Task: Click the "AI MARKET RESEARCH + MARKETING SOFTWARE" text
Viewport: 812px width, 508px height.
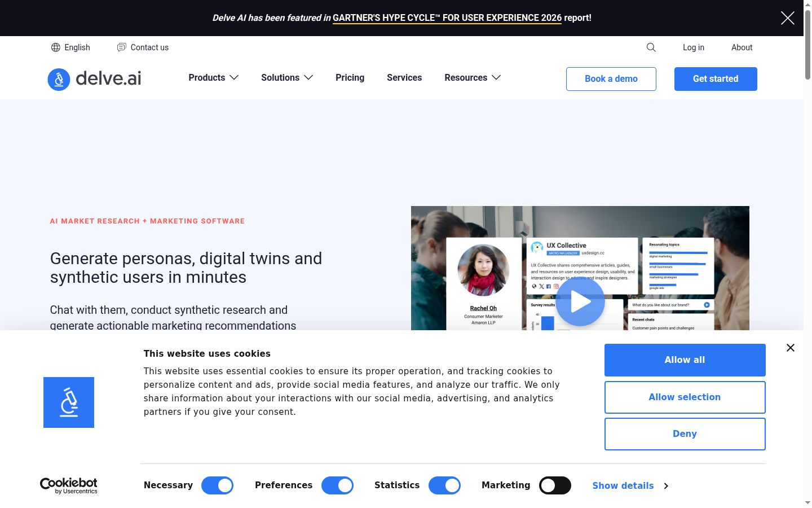Action: 147,221
